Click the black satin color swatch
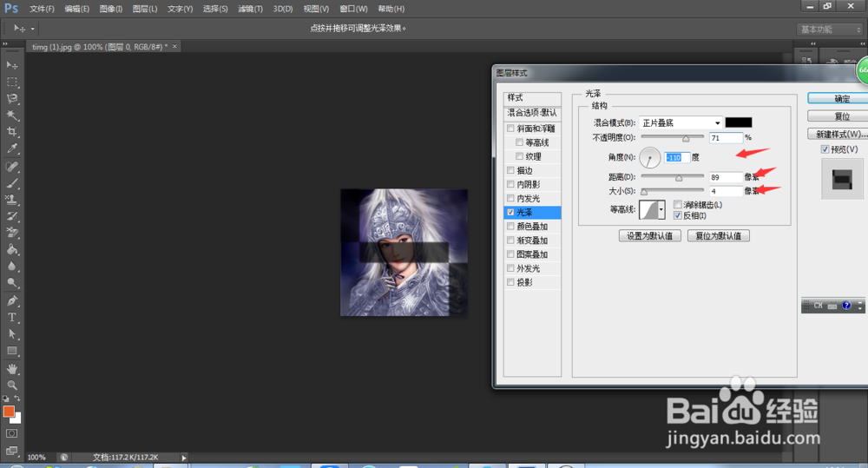This screenshot has width=868, height=468. click(x=739, y=123)
